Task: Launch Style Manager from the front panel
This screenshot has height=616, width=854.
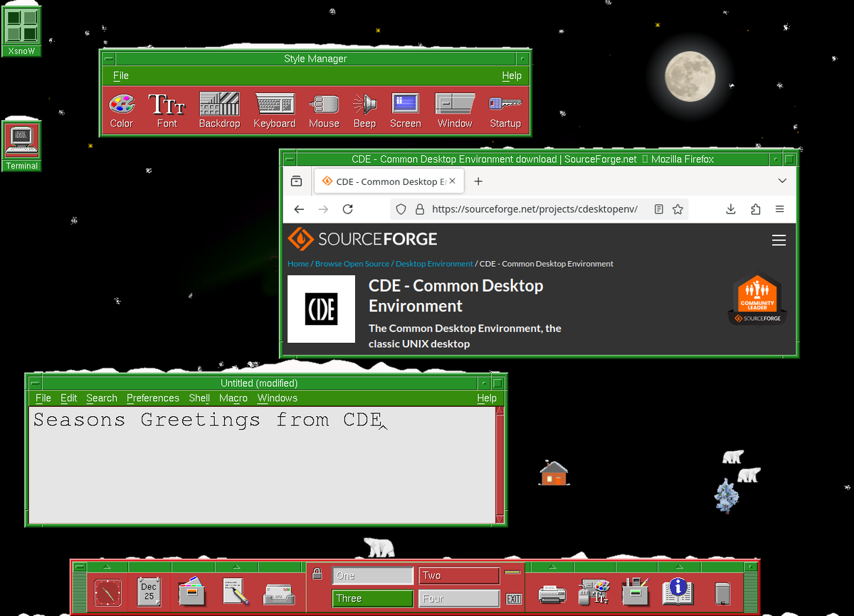Action: [x=594, y=593]
